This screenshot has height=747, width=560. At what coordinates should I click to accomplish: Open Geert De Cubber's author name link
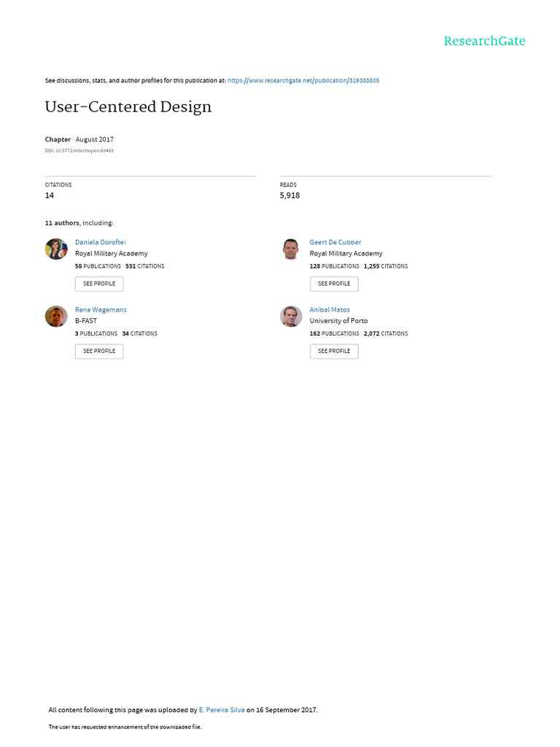click(x=335, y=242)
